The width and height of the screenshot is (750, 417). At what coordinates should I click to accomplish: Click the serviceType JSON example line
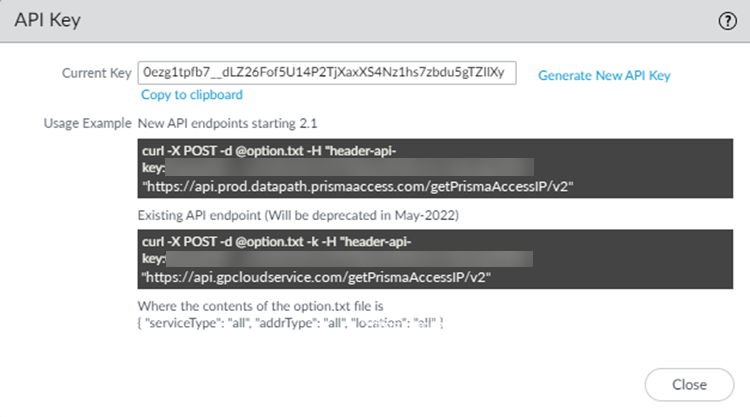290,324
